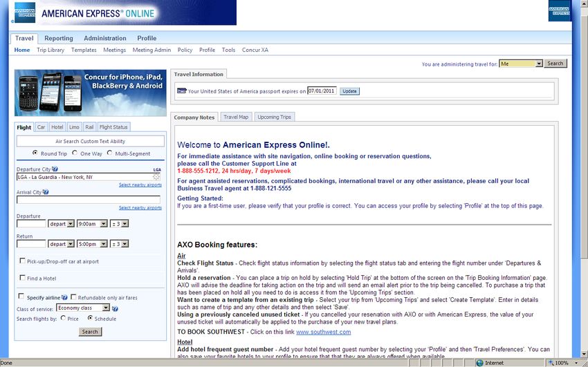Switch to the Rail booking tab
This screenshot has width=588, height=367.
click(x=89, y=127)
